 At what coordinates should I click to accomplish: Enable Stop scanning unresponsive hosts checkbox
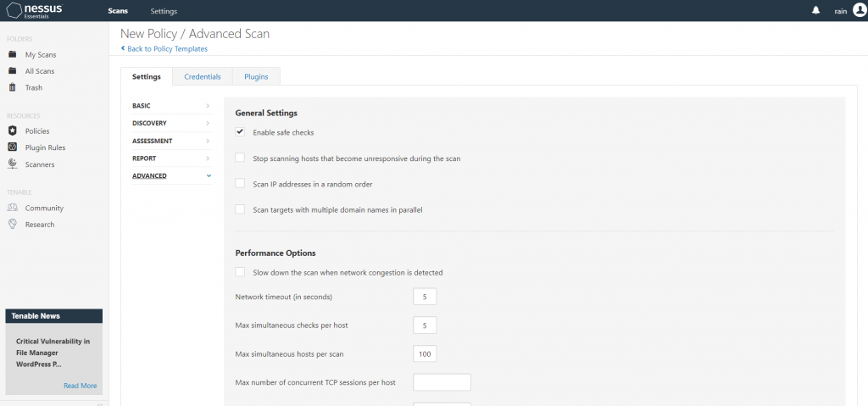tap(240, 158)
